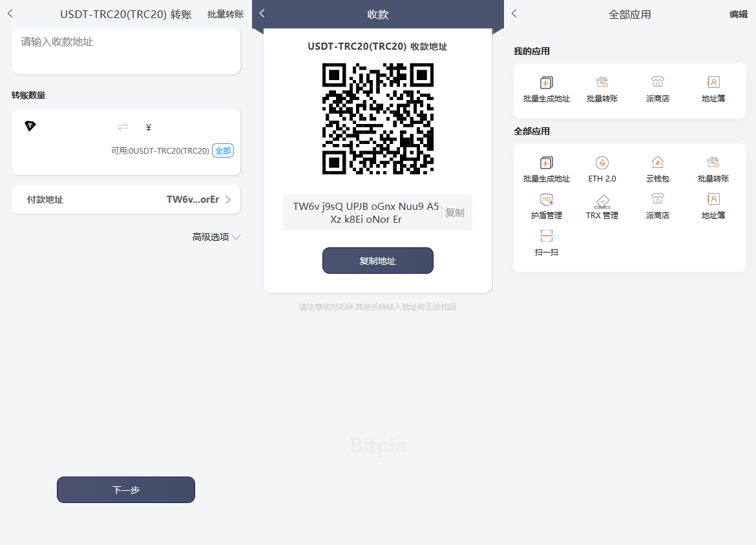756x545 pixels.
Task: Click the 我的应用 section heading
Action: (x=532, y=51)
